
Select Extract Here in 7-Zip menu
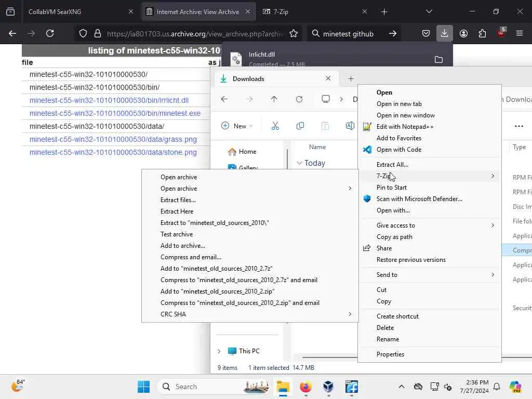point(177,211)
